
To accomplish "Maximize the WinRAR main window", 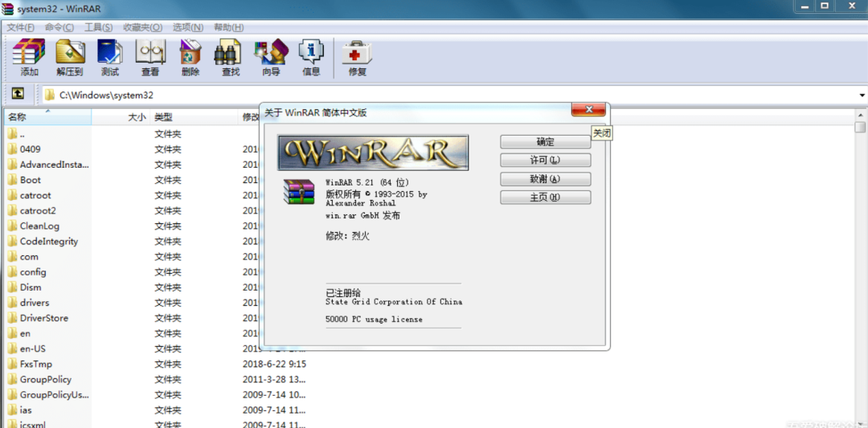I will pos(825,6).
